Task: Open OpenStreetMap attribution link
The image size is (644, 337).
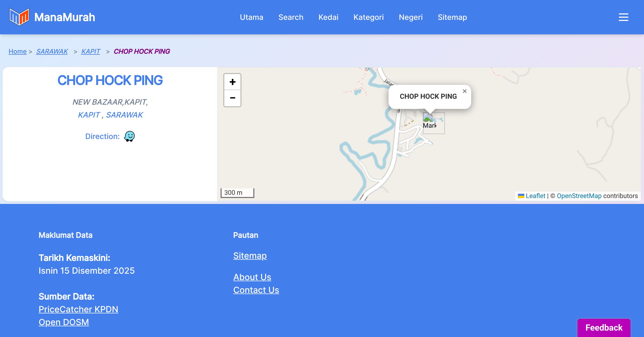Action: (579, 196)
